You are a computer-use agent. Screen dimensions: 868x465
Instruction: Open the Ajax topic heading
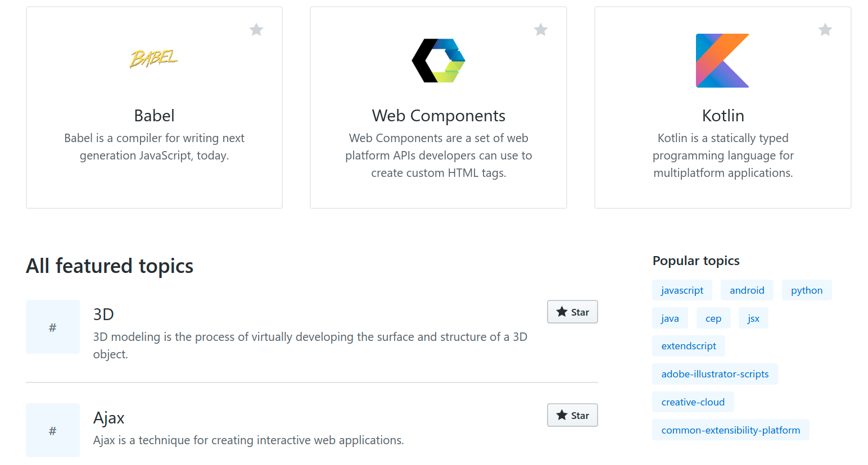pos(108,418)
